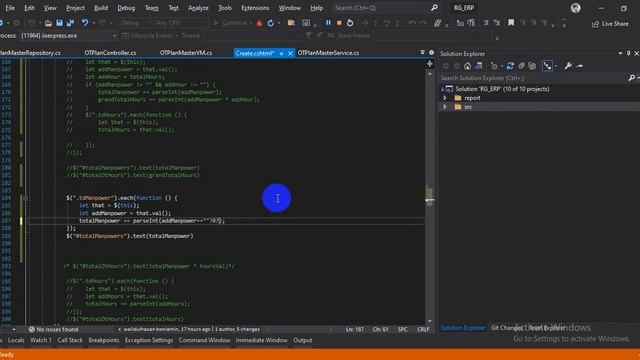Switch to OTPlanMasterService.cs tab
Image resolution: width=640 pixels, height=360 pixels.
pos(328,53)
